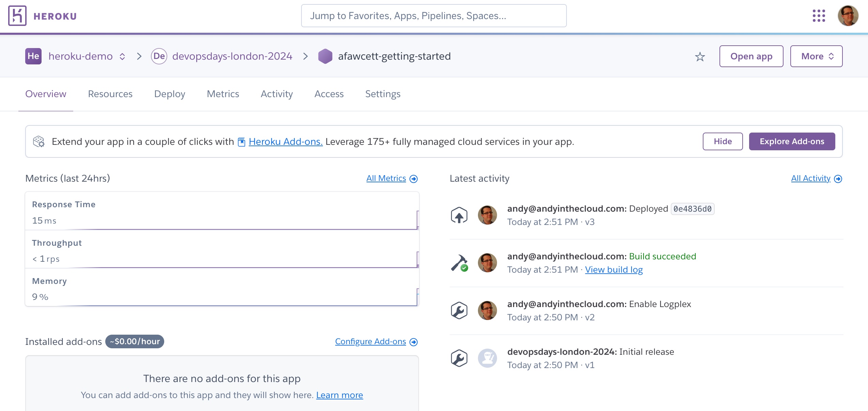
Task: Open the Settings tab
Action: click(x=383, y=94)
